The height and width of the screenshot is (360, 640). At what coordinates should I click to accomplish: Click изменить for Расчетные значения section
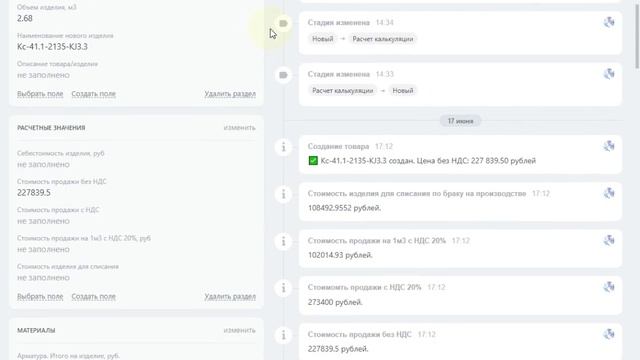pyautogui.click(x=239, y=128)
